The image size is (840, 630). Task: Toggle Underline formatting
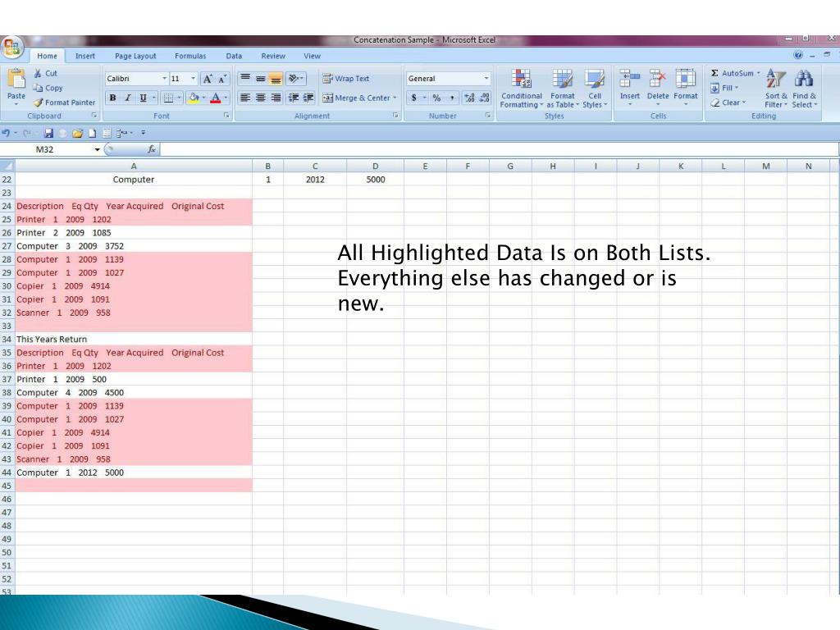coord(143,98)
